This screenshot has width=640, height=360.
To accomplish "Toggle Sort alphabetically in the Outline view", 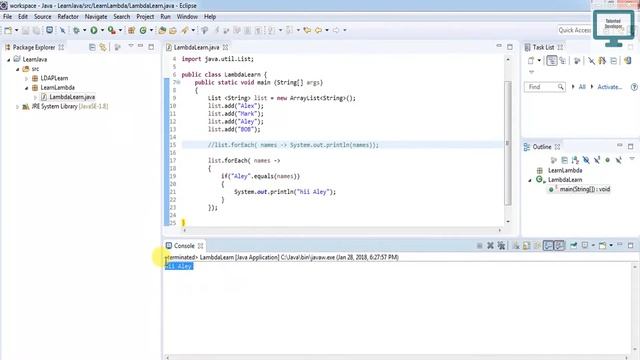I will (575, 160).
